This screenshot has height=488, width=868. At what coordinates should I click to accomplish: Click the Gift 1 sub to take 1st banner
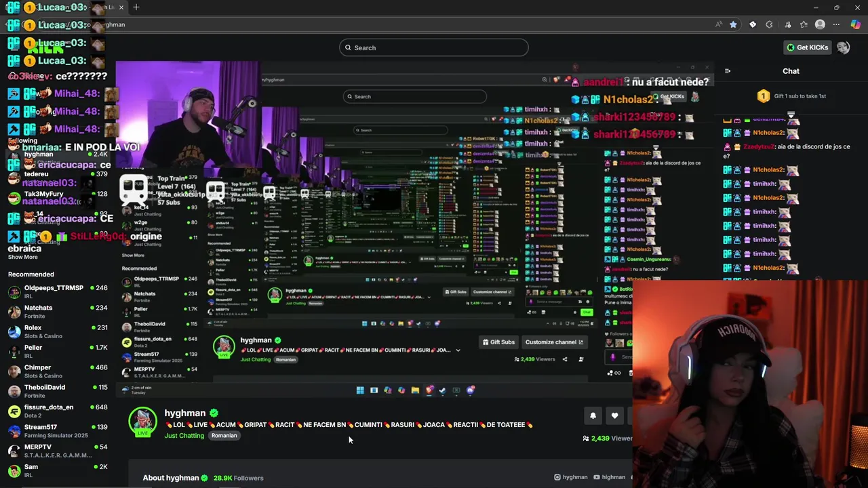[791, 96]
